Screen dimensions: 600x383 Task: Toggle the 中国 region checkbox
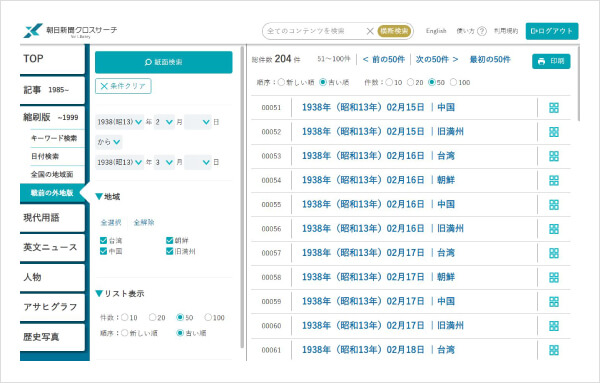[x=103, y=251]
